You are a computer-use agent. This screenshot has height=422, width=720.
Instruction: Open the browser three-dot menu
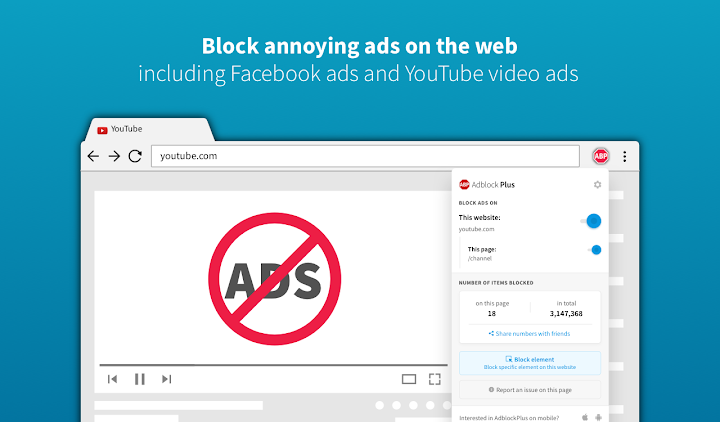tap(624, 156)
